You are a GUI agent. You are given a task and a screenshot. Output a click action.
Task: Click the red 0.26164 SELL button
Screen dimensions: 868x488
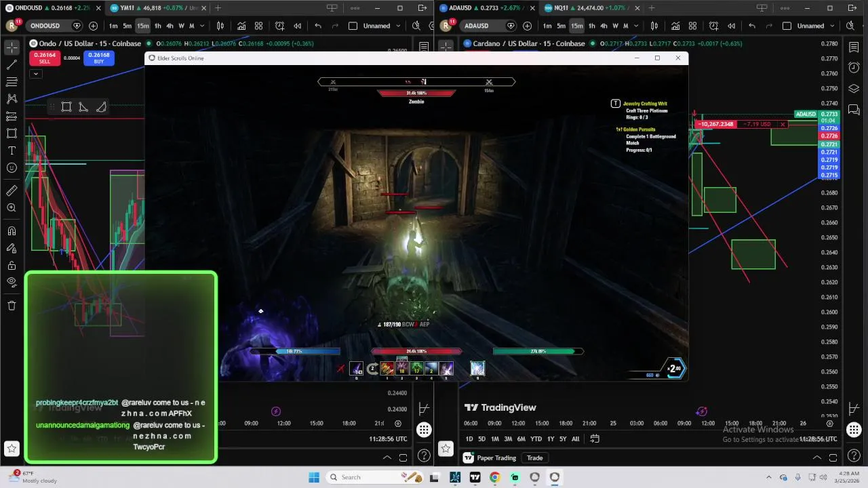pos(44,58)
